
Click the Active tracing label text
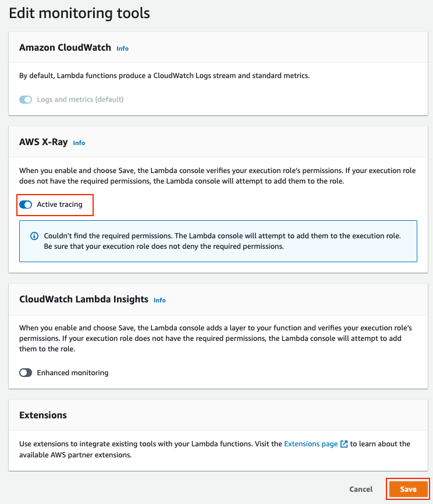tap(60, 205)
